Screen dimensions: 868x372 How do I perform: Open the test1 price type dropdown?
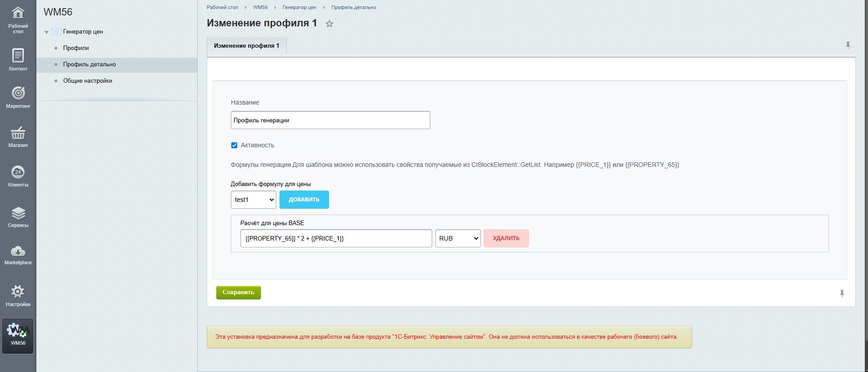[x=253, y=200]
